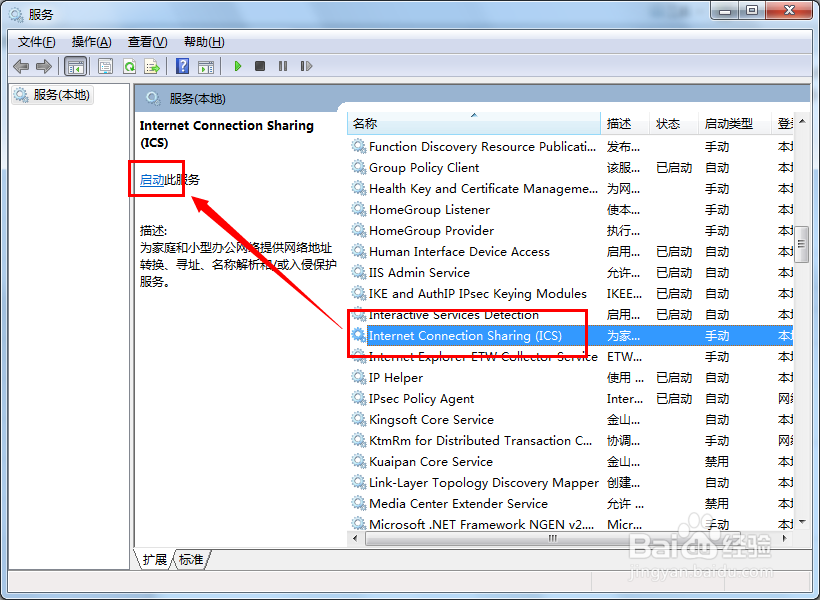Image resolution: width=820 pixels, height=600 pixels.
Task: Click the vertical scrollbar down arrow
Action: coord(802,522)
